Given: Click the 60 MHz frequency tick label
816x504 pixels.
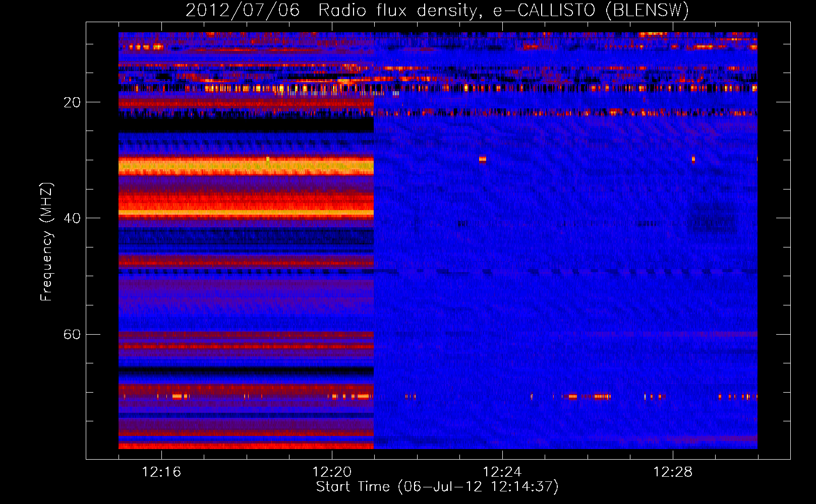Looking at the screenshot, I should (x=72, y=334).
